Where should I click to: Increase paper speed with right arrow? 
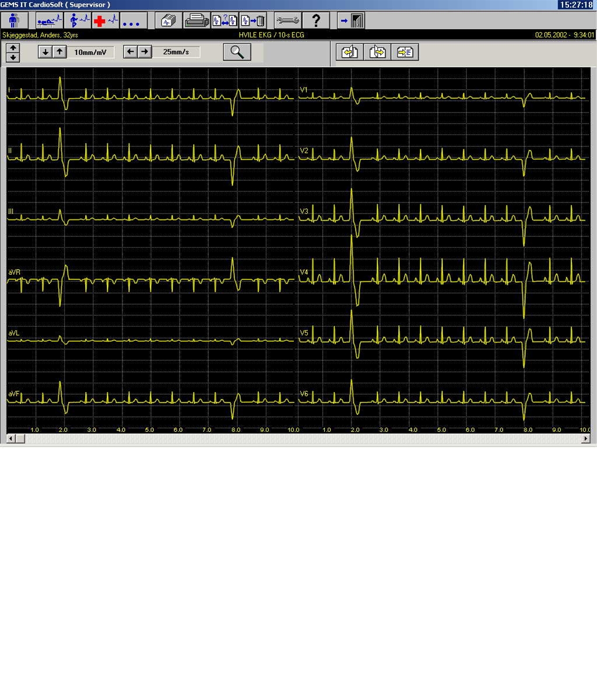point(145,52)
